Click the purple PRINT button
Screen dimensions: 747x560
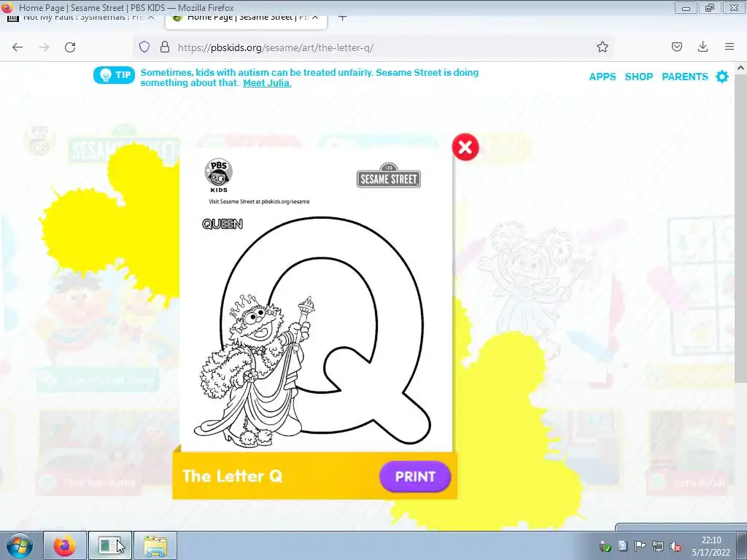415,476
